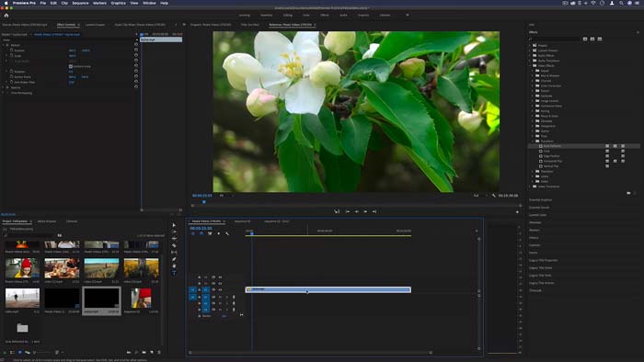Select the Ripple Edit tool
The width and height of the screenshot is (644, 362).
[174, 239]
